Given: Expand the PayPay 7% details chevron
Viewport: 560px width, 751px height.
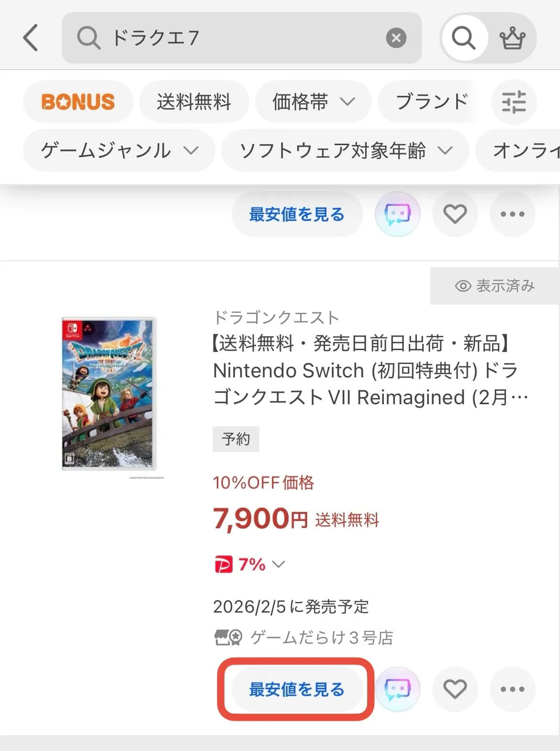Looking at the screenshot, I should click(279, 564).
